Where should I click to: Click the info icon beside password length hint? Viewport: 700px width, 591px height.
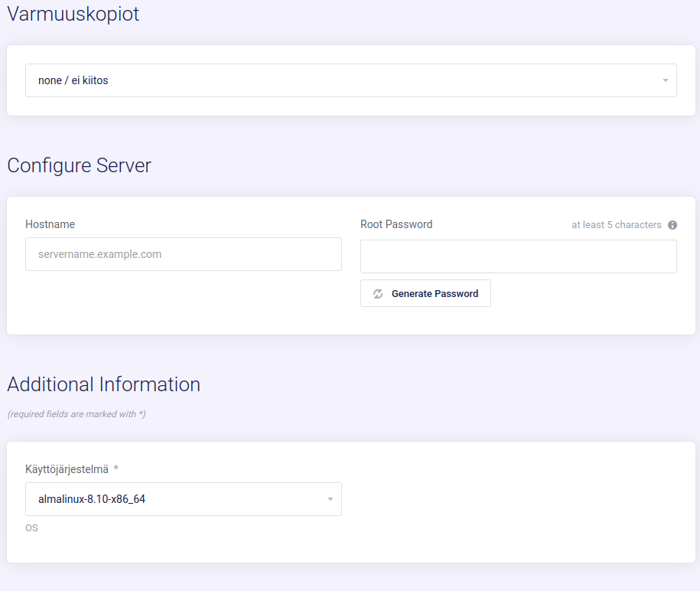pos(672,225)
